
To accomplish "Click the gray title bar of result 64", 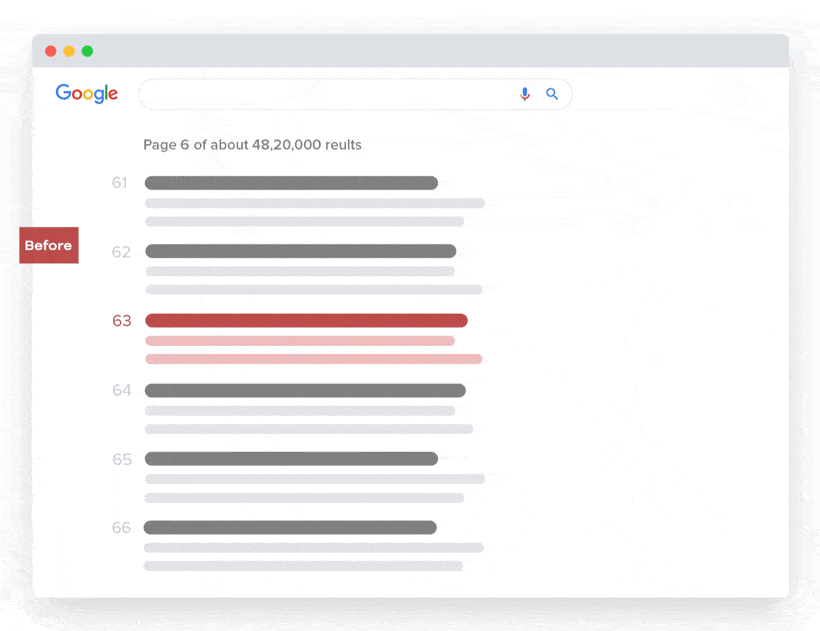I will (x=304, y=390).
